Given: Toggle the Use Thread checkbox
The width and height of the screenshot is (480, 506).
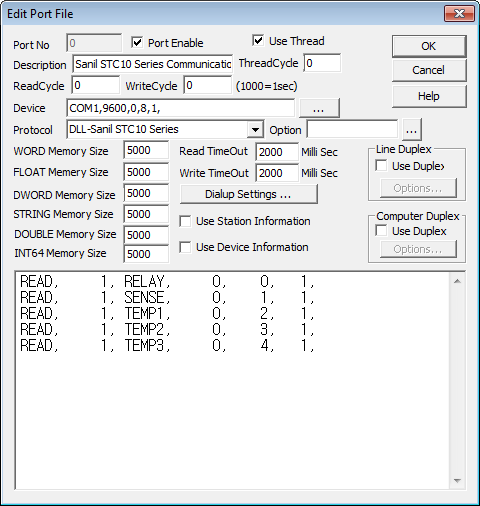Looking at the screenshot, I should pos(258,41).
